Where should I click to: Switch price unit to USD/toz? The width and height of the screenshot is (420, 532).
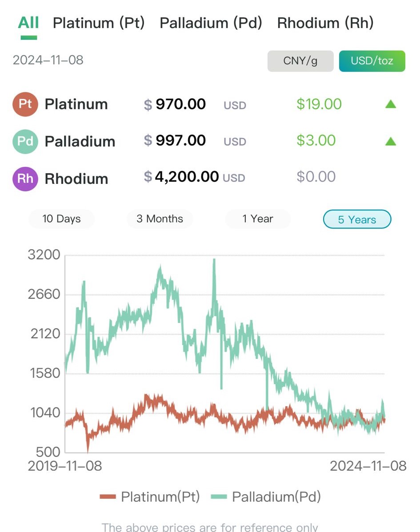coord(372,61)
